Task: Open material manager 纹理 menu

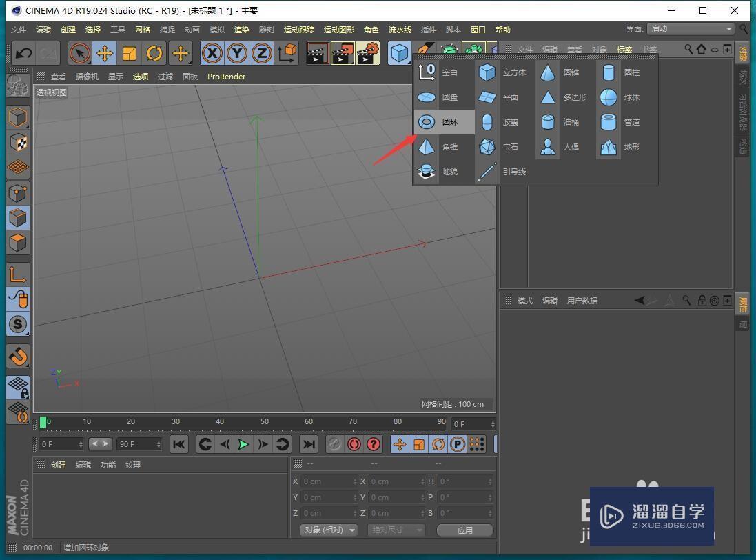Action: click(x=132, y=465)
